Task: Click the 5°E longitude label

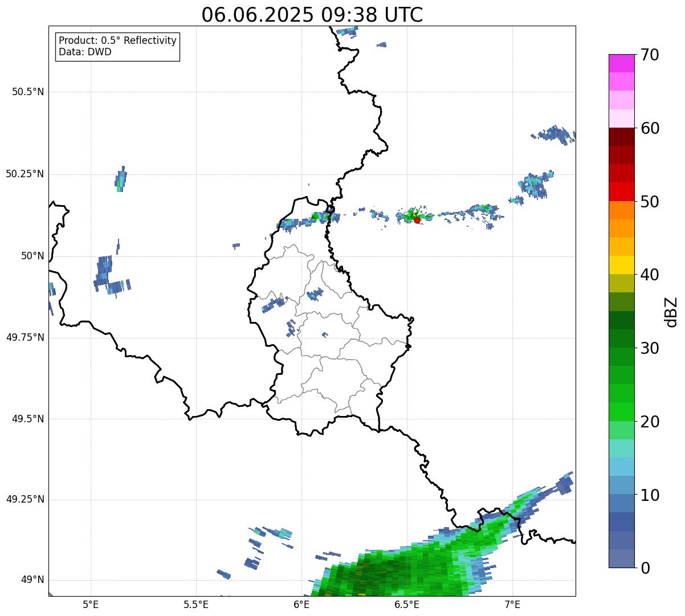Action: (91, 604)
